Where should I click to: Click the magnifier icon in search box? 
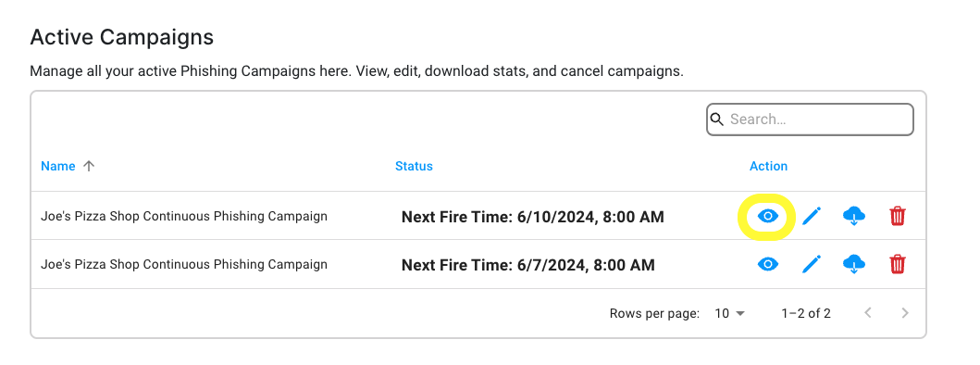[717, 120]
